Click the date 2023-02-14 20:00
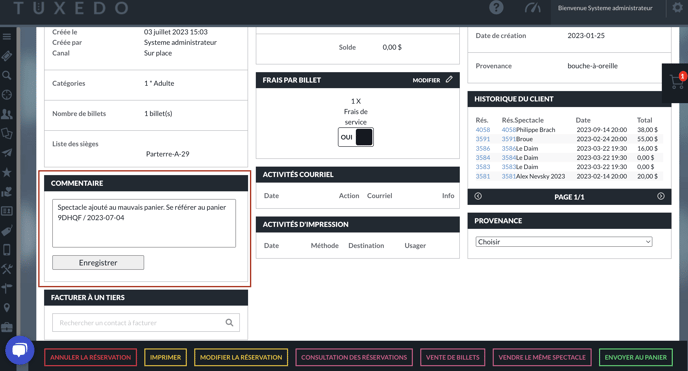688x371 pixels. [x=602, y=176]
